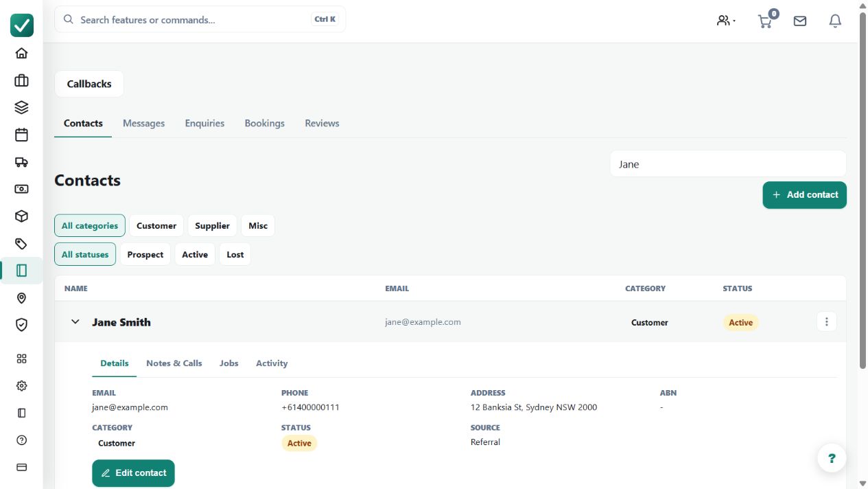
Task: Click the contacts search box containing Jane
Action: pos(728,164)
